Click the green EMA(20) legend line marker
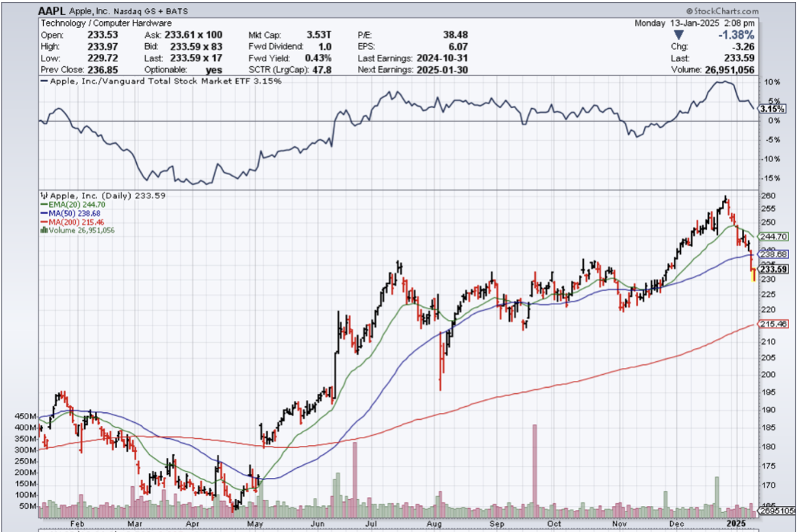Screen dimensions: 798x532 pos(44,204)
